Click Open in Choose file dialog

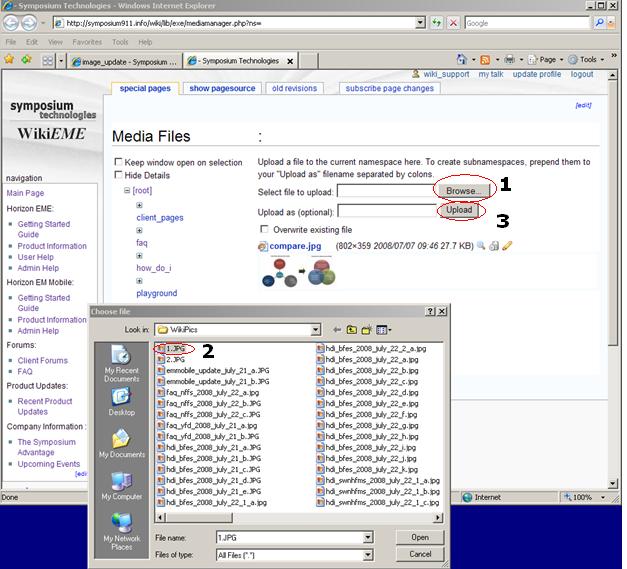419,537
